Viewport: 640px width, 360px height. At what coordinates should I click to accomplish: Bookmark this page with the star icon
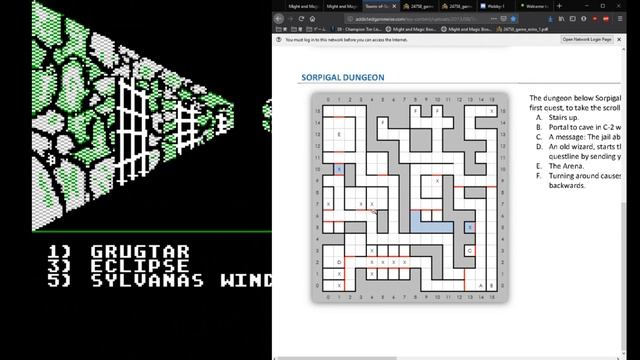click(x=513, y=19)
